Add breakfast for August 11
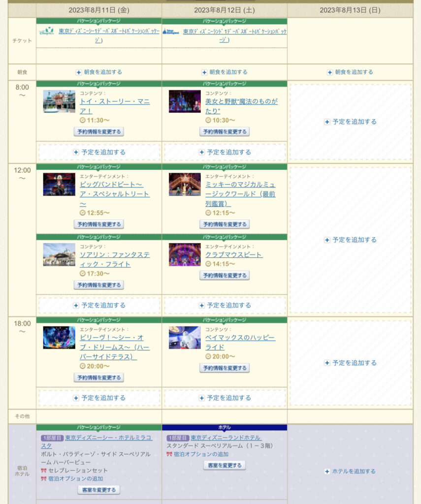The image size is (421, 504). [99, 72]
